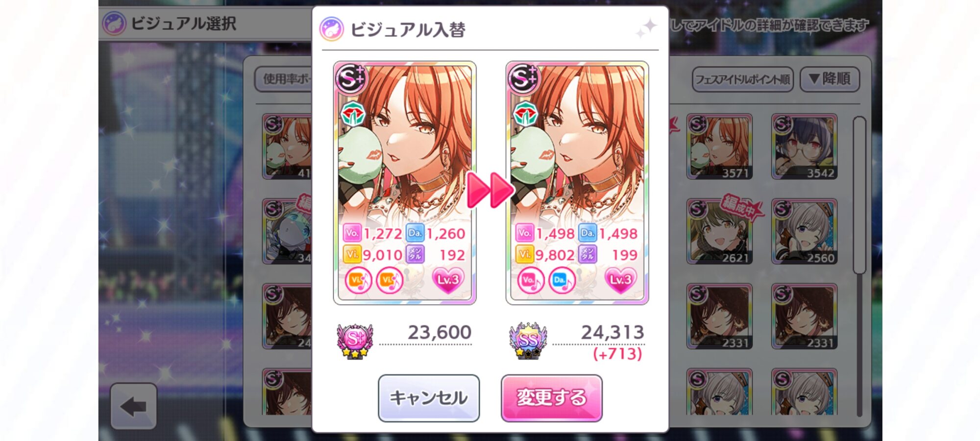This screenshot has height=441, width=980.
Task: Click the first Vi. skill icon on left card
Action: [x=358, y=281]
